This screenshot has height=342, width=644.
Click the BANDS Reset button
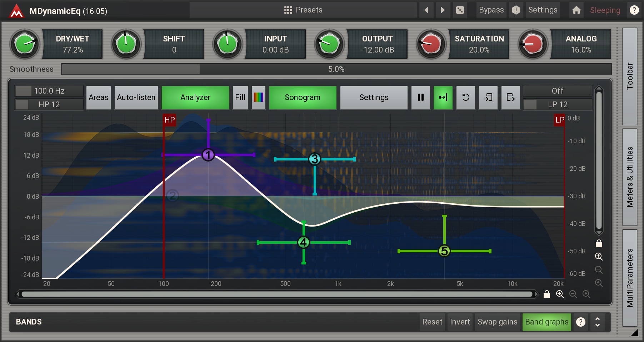click(x=432, y=322)
